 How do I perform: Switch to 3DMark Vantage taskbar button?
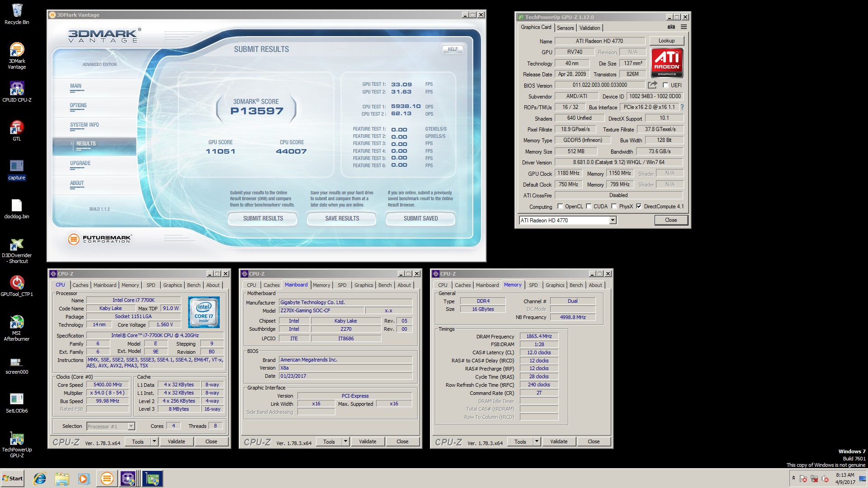[107, 479]
